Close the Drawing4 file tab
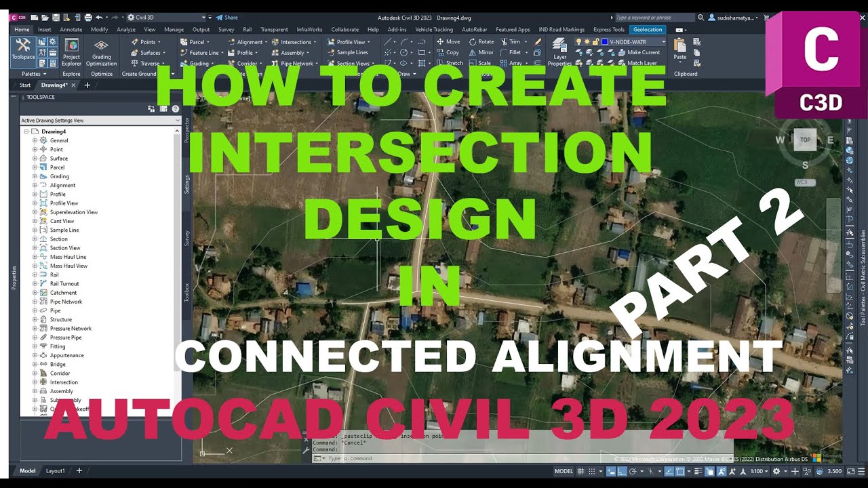 [x=73, y=85]
